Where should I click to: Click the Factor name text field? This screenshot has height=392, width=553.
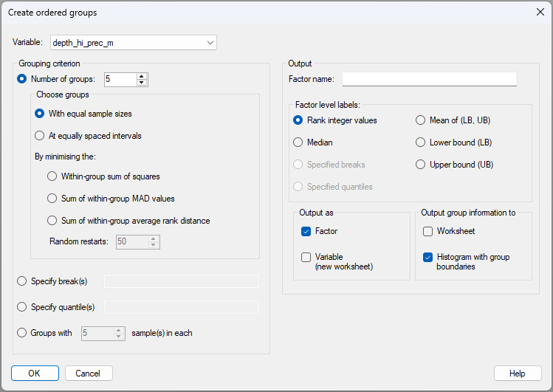pos(429,79)
